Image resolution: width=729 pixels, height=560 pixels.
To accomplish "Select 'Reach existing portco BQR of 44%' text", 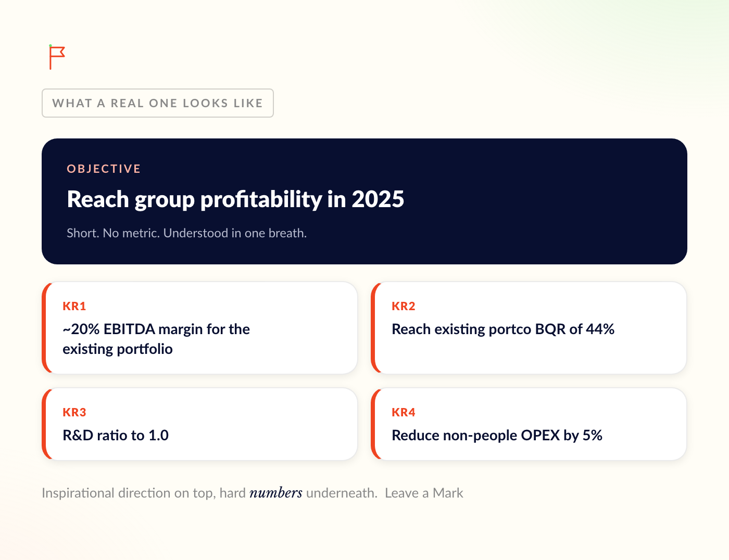I will click(503, 329).
